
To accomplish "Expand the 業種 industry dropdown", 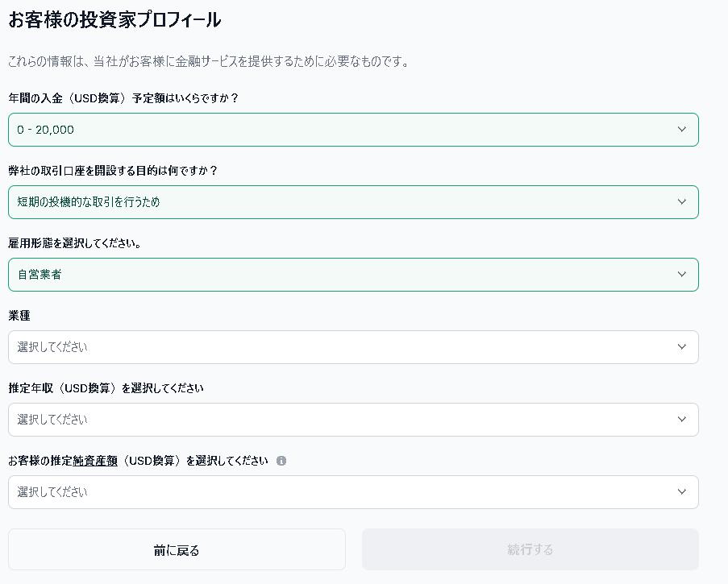I will (353, 347).
